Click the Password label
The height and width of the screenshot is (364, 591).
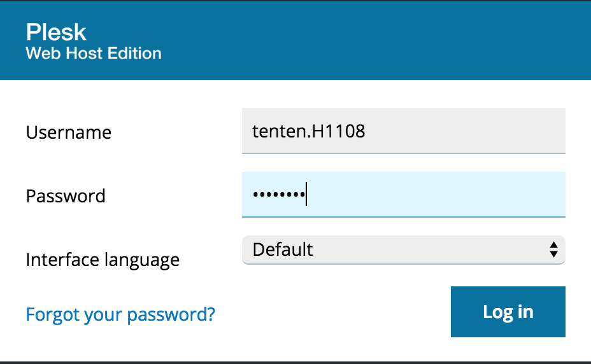(x=66, y=196)
